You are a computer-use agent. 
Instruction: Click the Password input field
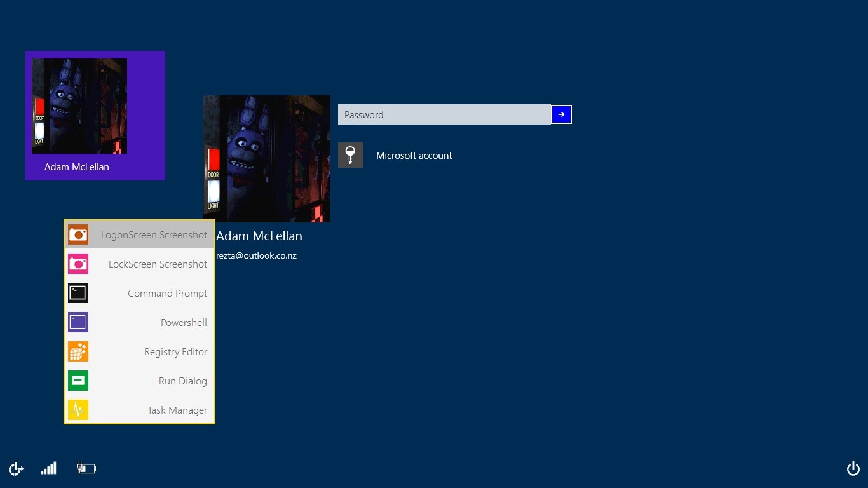pos(444,114)
